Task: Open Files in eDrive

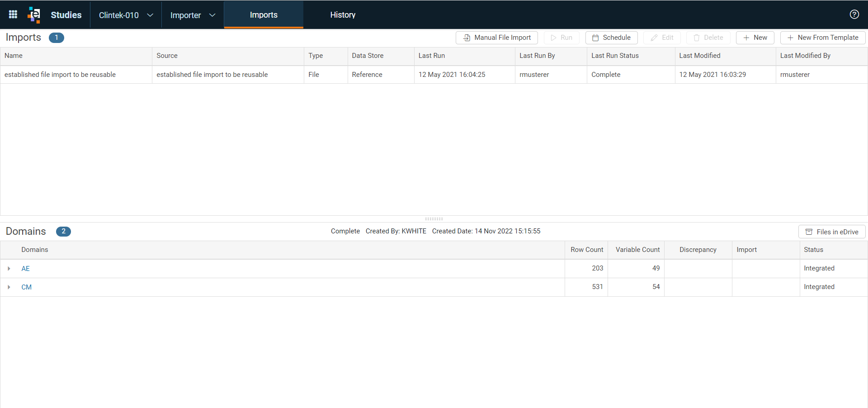Action: (832, 232)
